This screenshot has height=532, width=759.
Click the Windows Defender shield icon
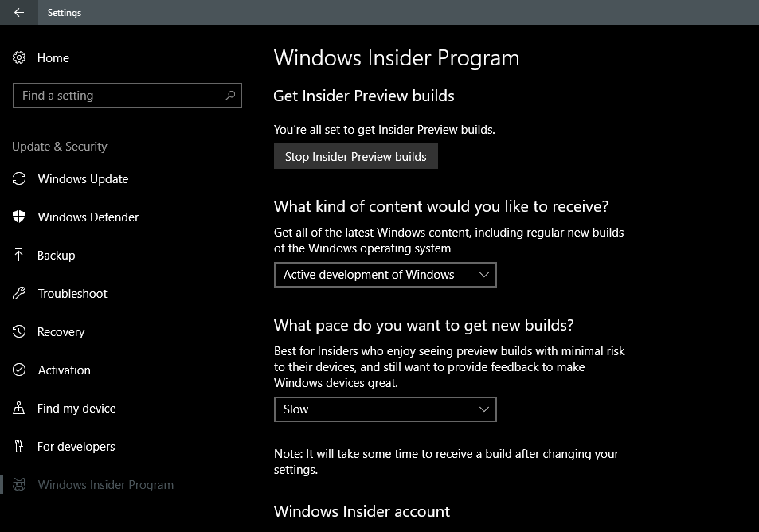click(19, 217)
